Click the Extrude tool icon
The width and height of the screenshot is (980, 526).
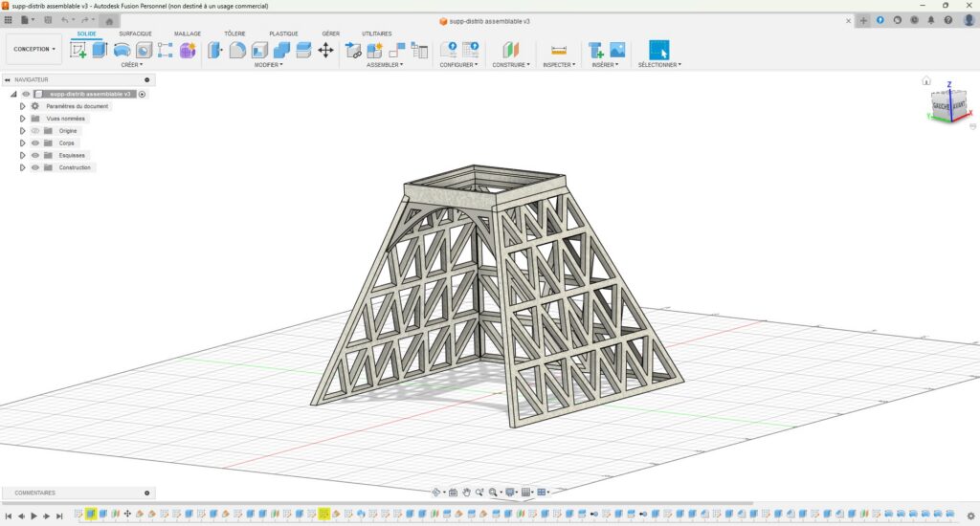point(100,50)
